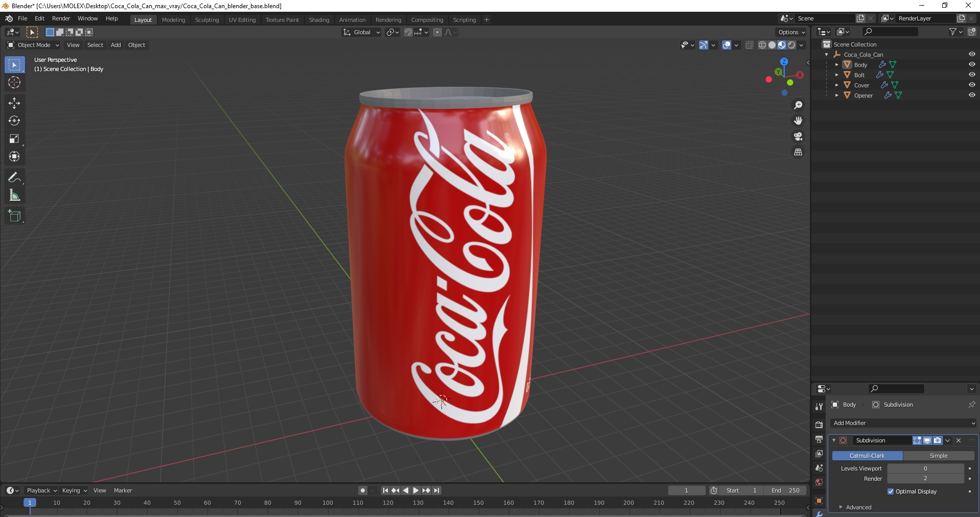This screenshot has height=517, width=980.
Task: Activate the Move tool
Action: 14,103
